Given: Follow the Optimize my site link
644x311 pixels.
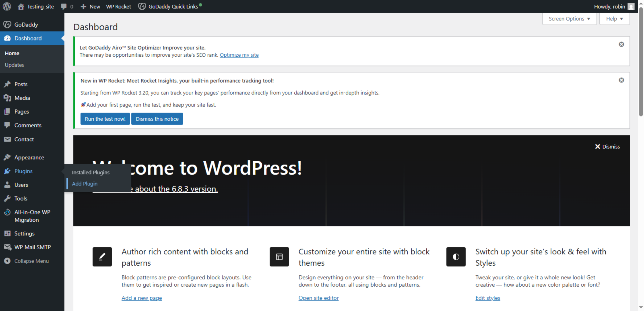Looking at the screenshot, I should click(x=239, y=55).
